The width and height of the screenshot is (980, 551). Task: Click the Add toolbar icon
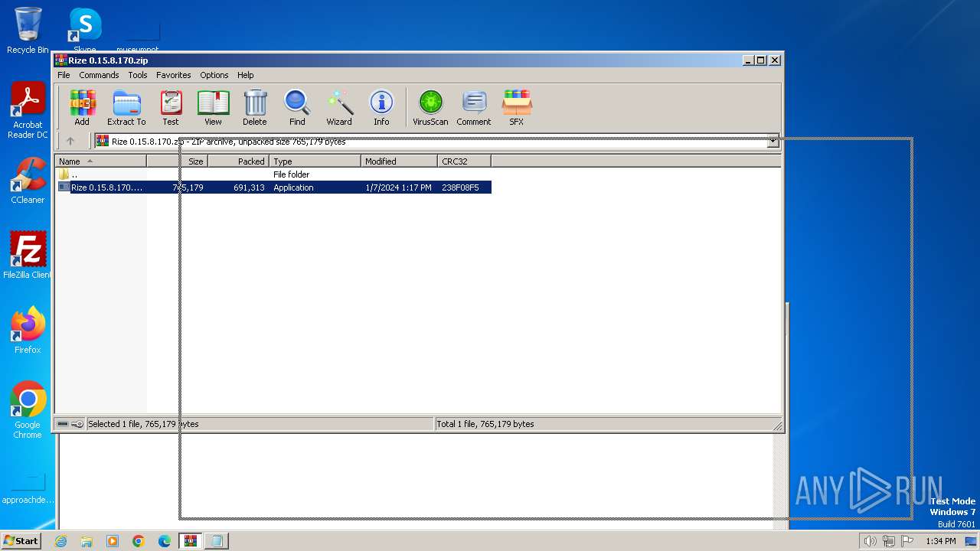pos(82,107)
